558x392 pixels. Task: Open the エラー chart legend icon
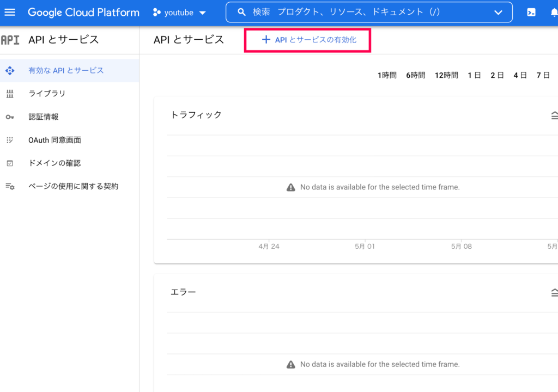click(x=554, y=292)
